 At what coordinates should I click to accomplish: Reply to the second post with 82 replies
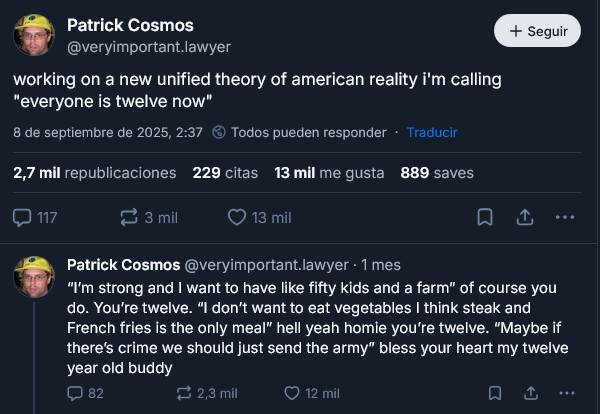pos(75,393)
